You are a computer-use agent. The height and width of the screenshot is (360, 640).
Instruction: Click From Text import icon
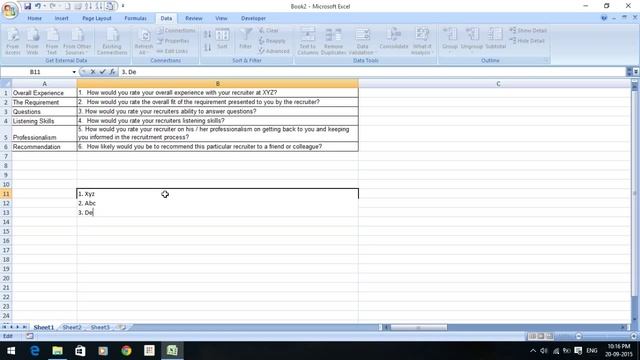(x=52, y=41)
